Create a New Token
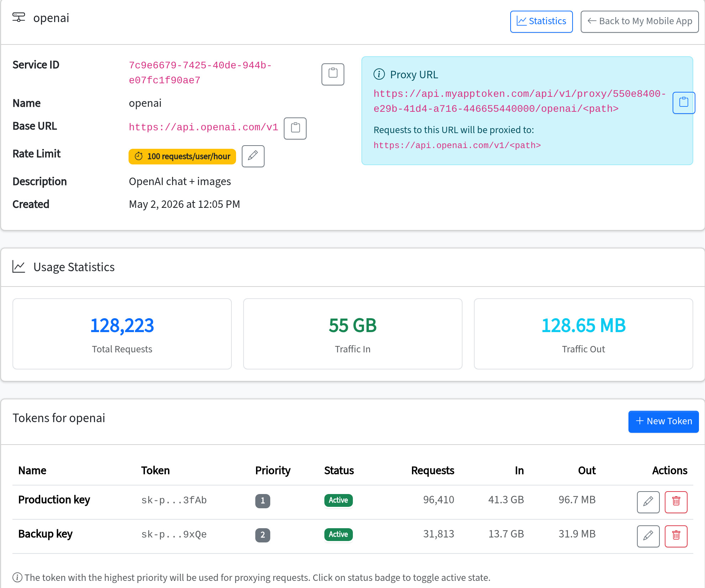This screenshot has height=588, width=705. (663, 421)
